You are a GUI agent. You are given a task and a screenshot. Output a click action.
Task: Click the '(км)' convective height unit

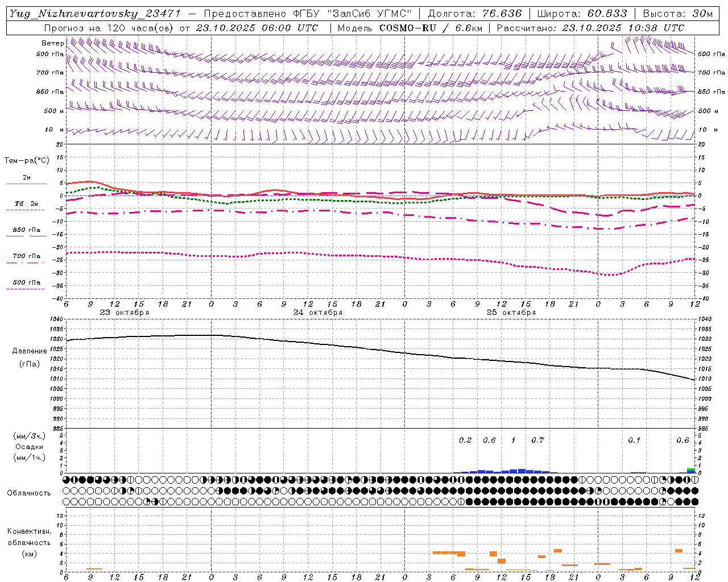29,554
